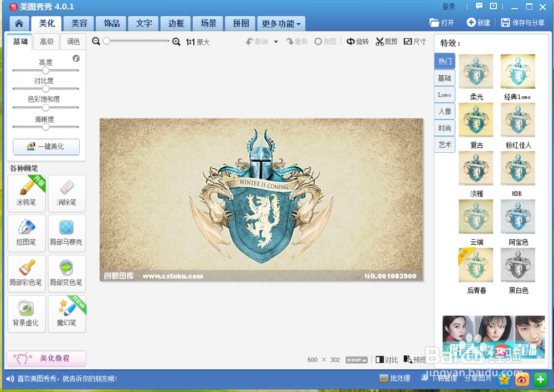The image size is (554, 392).
Task: Switch to the 美容 tab
Action: coord(79,24)
